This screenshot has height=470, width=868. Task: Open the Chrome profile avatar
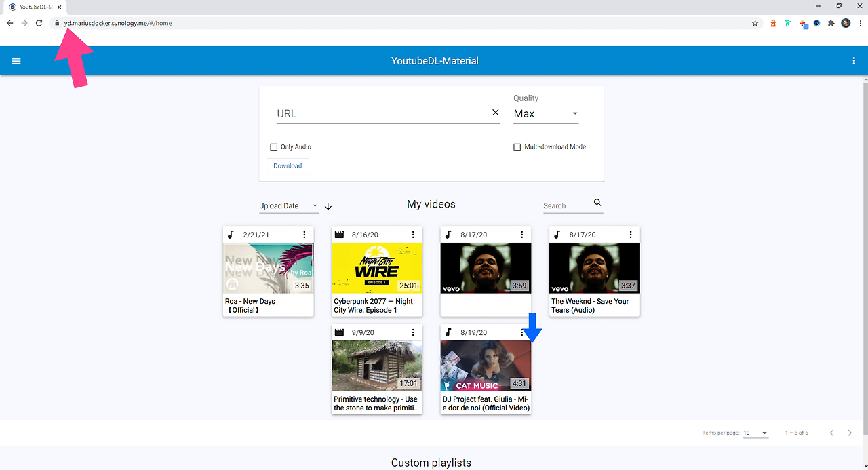tap(846, 23)
